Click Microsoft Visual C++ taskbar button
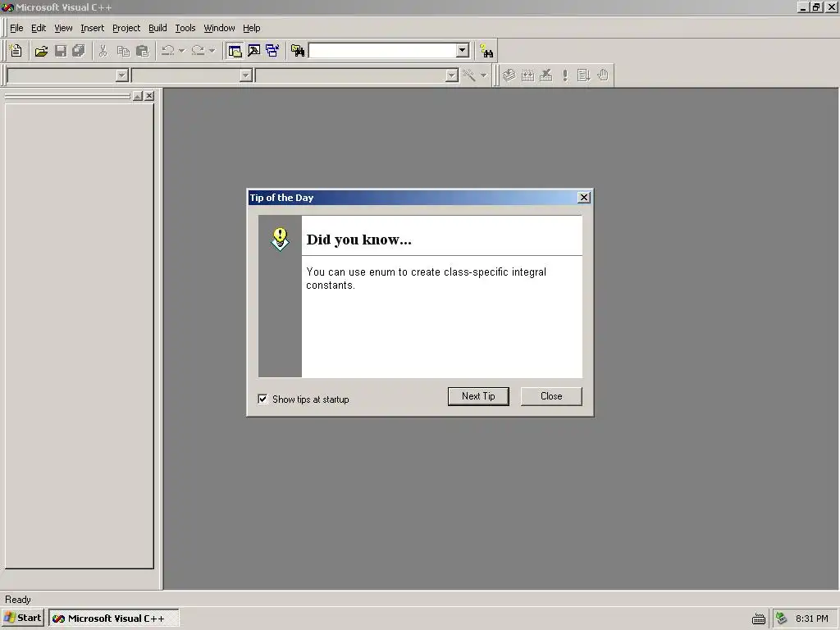The image size is (840, 630). pos(113,619)
